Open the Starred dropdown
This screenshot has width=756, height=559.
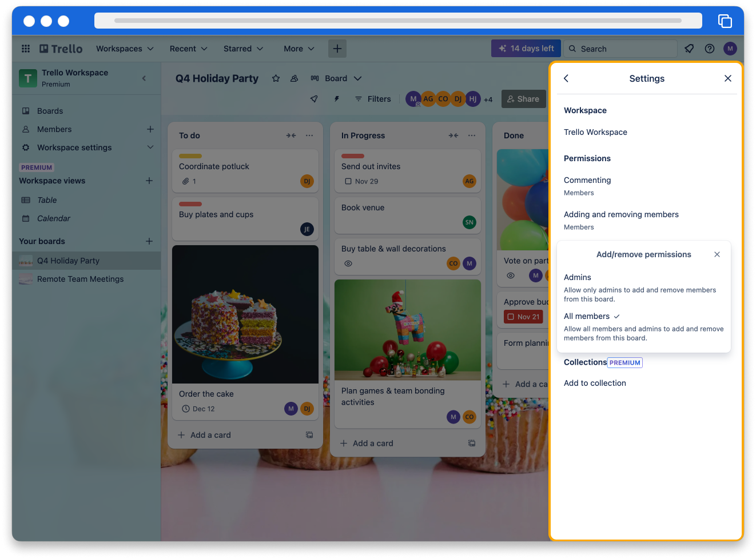[x=243, y=49]
